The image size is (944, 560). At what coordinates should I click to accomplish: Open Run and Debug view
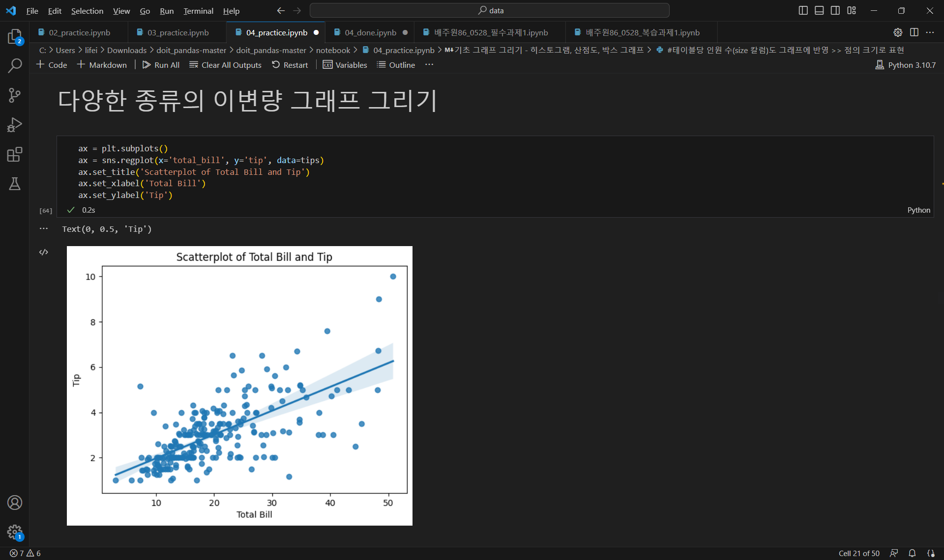tap(15, 125)
